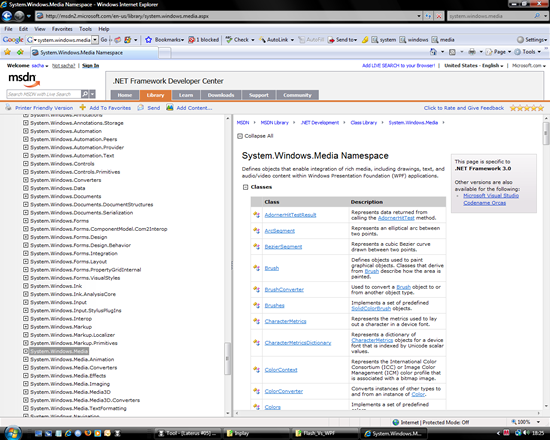Click the Favorites Center star icon

tap(7, 52)
